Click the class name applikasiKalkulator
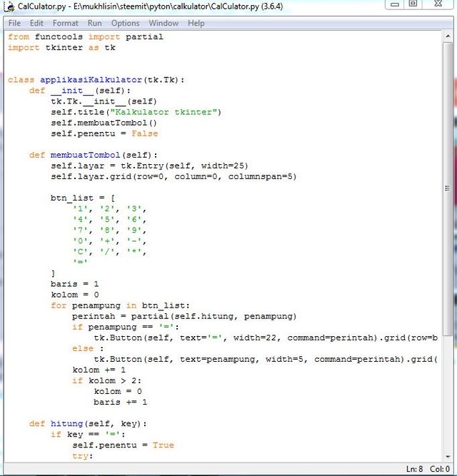This screenshot has width=457, height=476. pos(91,80)
